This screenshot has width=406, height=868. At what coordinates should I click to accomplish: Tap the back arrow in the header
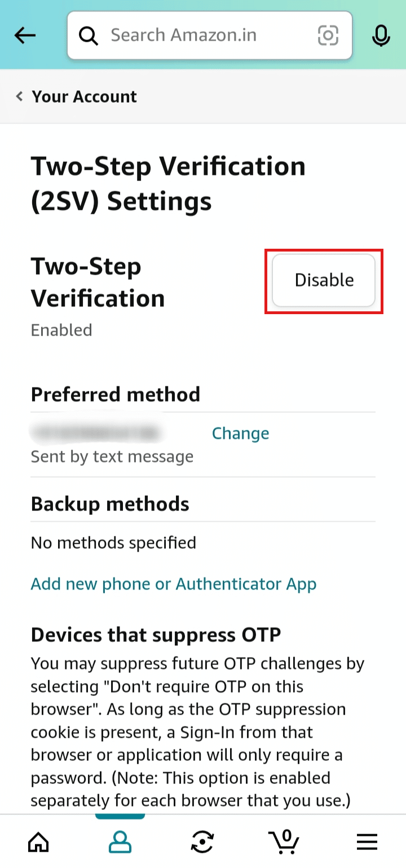pyautogui.click(x=25, y=36)
